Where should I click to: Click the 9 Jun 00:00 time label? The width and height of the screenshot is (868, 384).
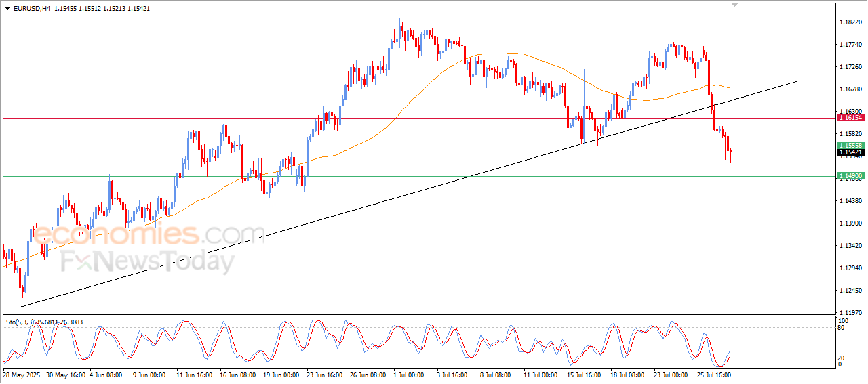coord(149,374)
